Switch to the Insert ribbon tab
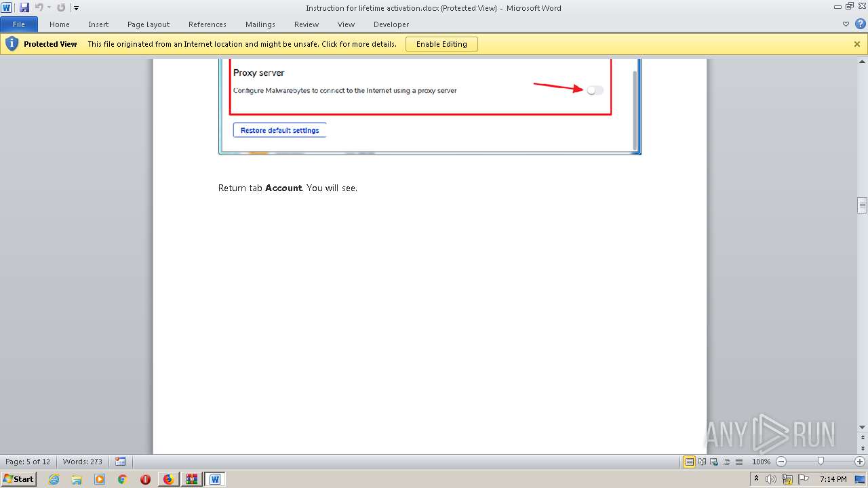This screenshot has width=868, height=488. tap(98, 24)
